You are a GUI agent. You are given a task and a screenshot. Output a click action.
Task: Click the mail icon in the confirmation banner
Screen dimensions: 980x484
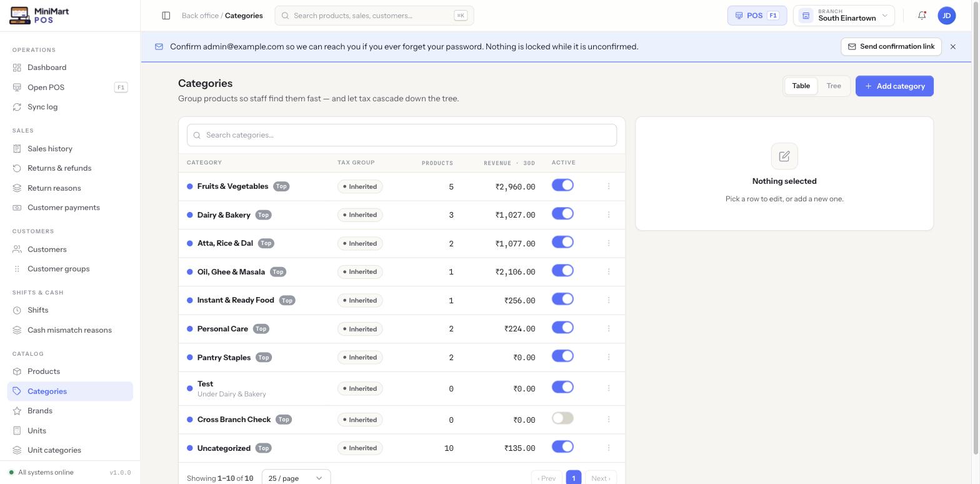click(159, 47)
